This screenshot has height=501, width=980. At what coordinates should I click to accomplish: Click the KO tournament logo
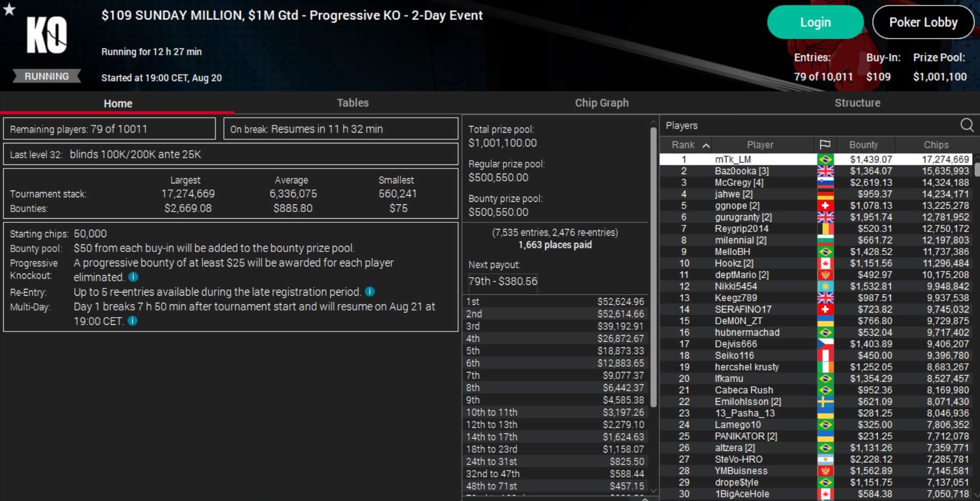point(47,35)
